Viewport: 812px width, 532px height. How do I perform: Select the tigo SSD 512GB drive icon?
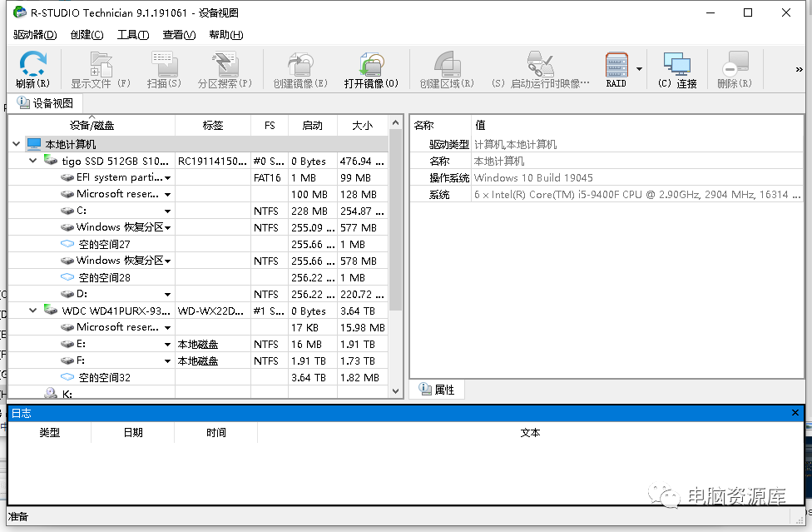point(51,160)
